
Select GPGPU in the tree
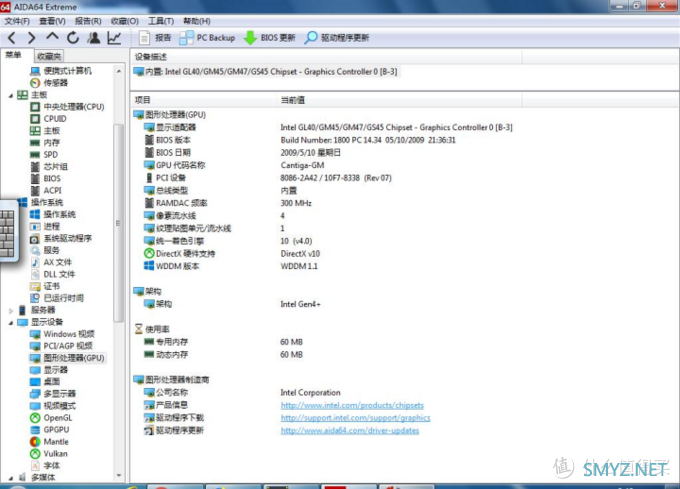point(50,430)
